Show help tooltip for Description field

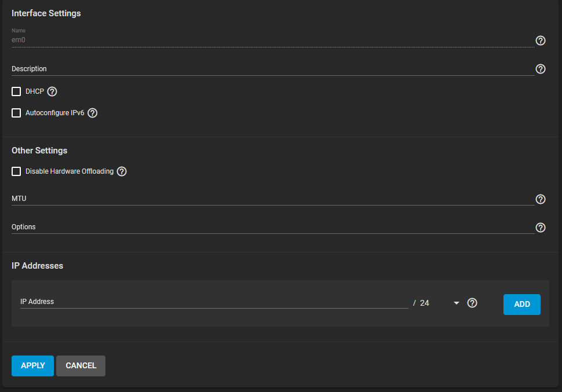540,69
